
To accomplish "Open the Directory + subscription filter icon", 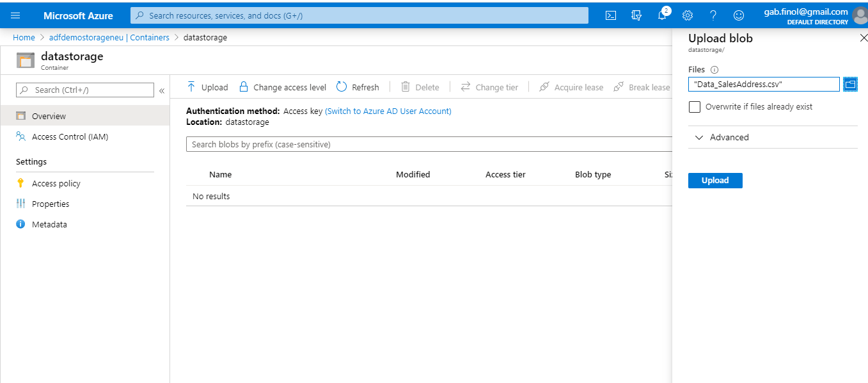I will tap(636, 15).
